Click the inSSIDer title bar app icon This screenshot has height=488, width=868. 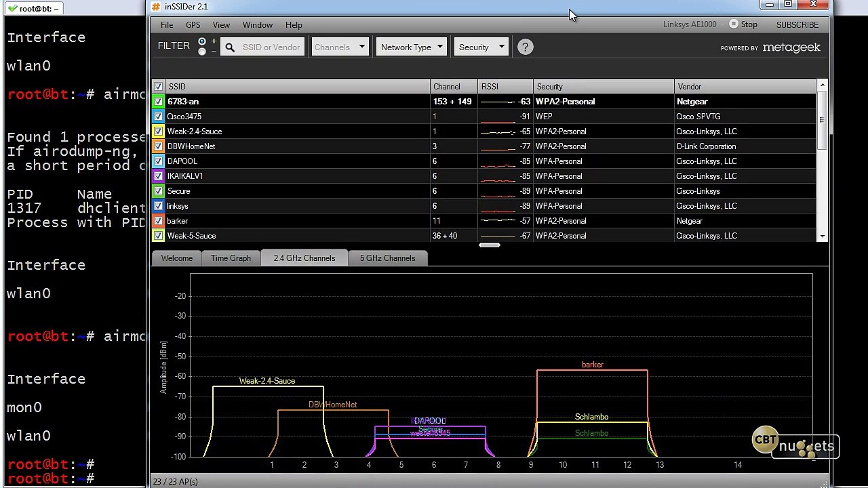[156, 7]
